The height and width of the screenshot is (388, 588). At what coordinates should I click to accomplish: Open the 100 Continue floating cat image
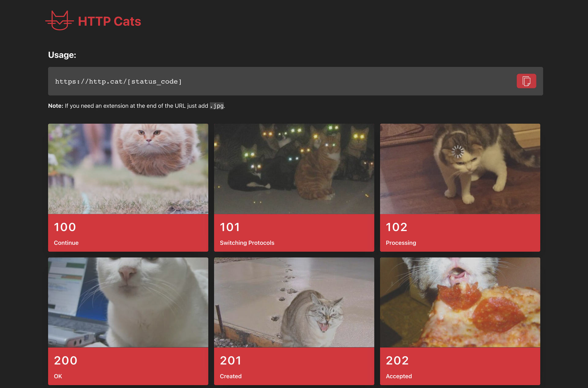pos(128,169)
